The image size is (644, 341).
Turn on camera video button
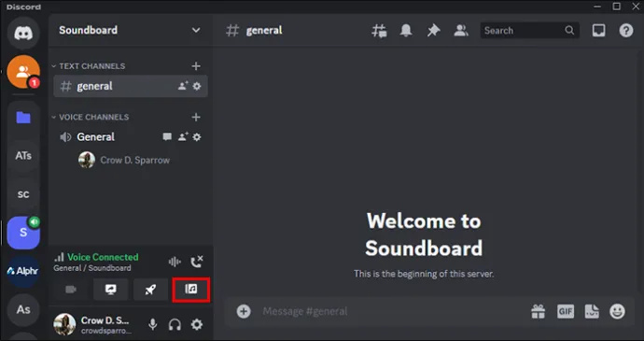click(x=71, y=290)
